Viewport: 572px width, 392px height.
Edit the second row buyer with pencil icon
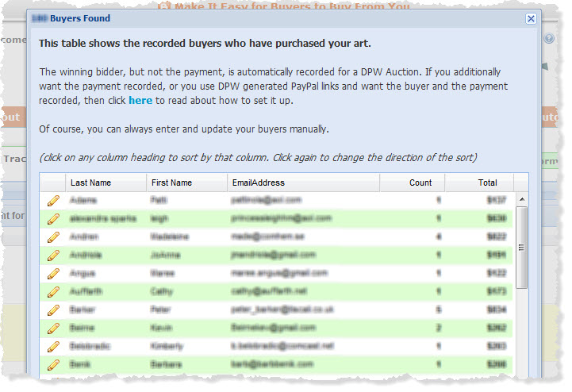click(x=53, y=219)
